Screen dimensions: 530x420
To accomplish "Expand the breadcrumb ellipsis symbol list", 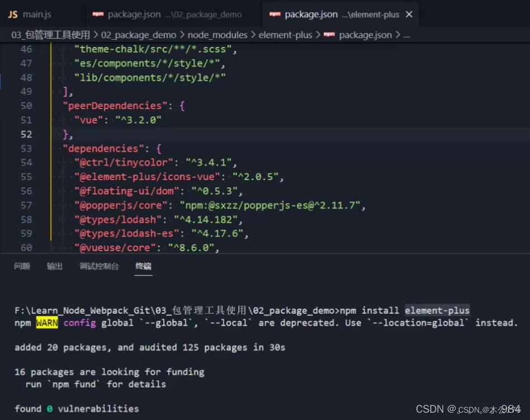I will tap(406, 35).
